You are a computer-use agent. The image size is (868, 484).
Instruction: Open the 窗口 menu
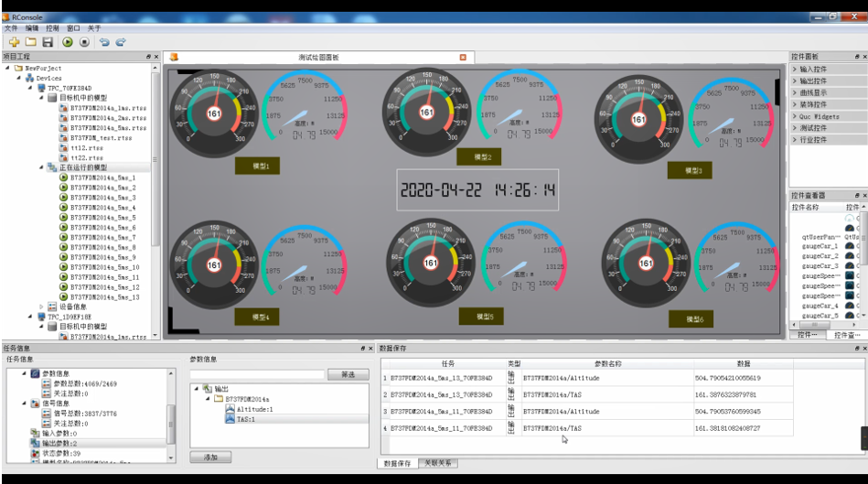pyautogui.click(x=73, y=28)
